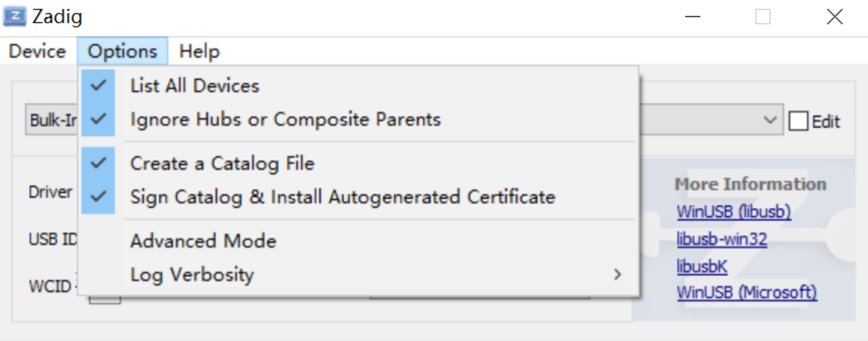868x341 pixels.
Task: Close the Zadig window
Action: click(835, 16)
